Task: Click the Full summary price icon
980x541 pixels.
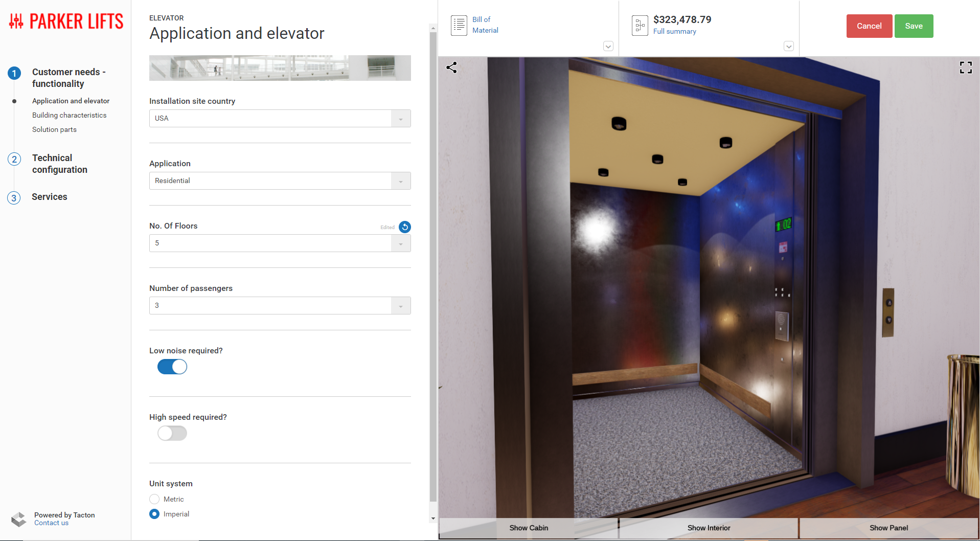Action: [640, 25]
